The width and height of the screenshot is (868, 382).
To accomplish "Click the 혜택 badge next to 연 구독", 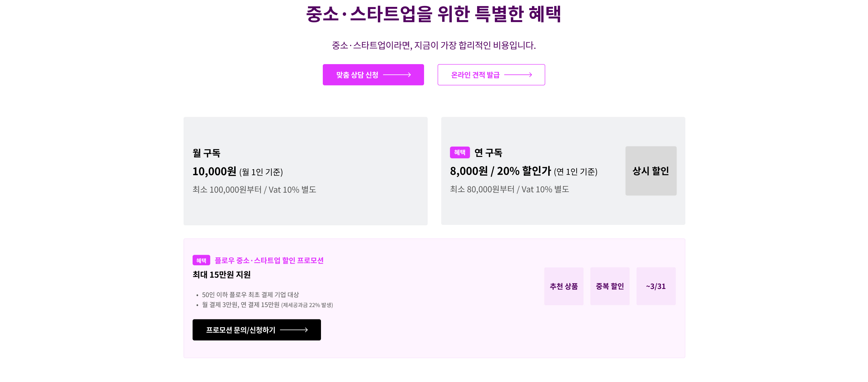I will [x=460, y=152].
